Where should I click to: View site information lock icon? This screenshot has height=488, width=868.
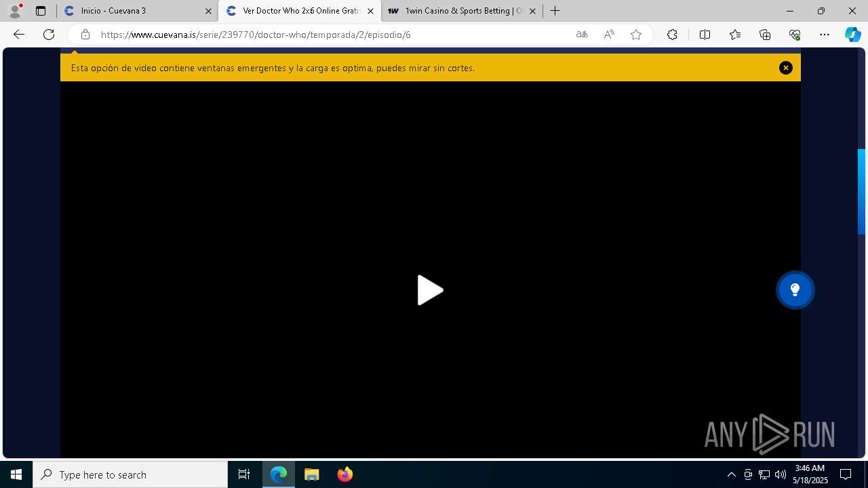coord(85,35)
